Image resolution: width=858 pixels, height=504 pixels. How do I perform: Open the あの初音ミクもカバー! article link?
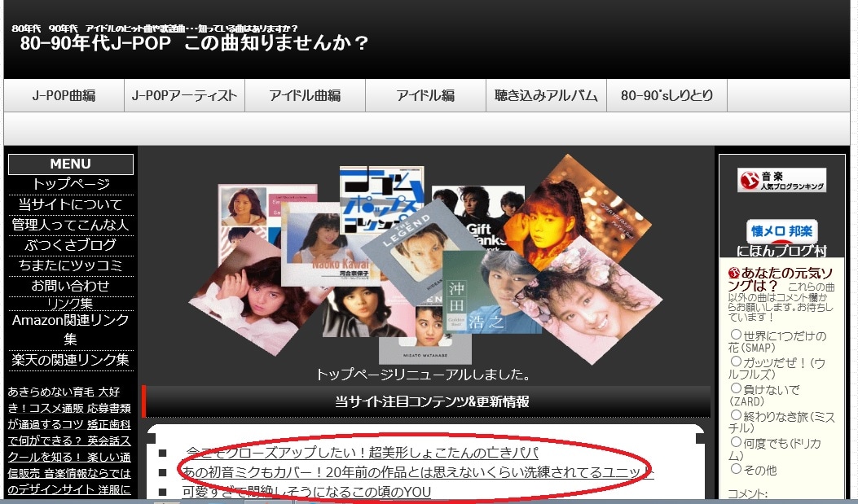(417, 472)
